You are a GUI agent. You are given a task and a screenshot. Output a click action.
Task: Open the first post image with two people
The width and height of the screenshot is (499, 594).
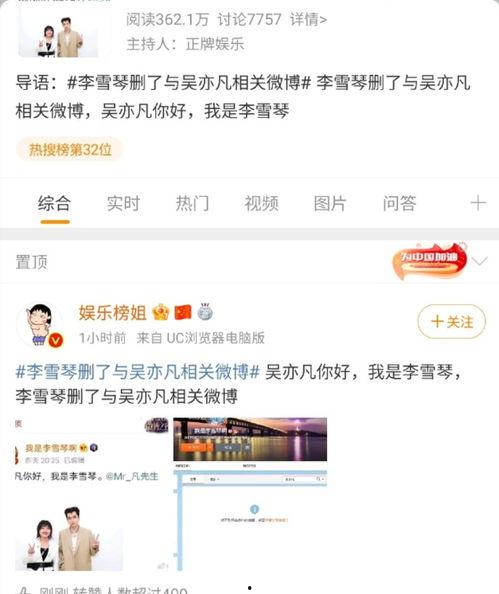pos(91,494)
